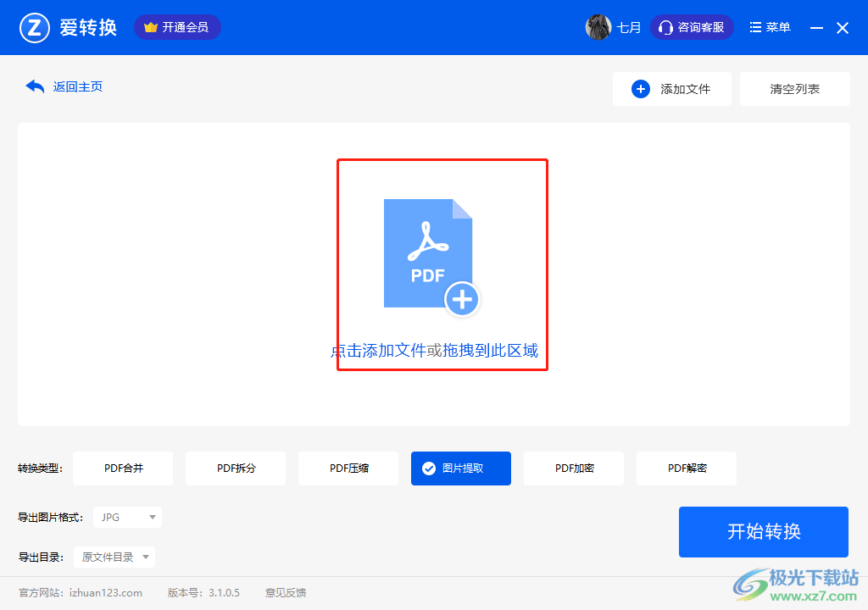Click the 意见反馈 feedback link
Viewport: 868px width, 610px height.
[x=286, y=593]
